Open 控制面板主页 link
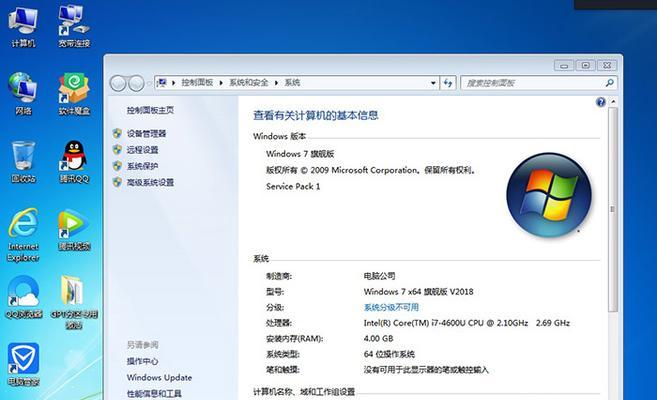Viewport: 657px width, 400px height. pos(150,110)
